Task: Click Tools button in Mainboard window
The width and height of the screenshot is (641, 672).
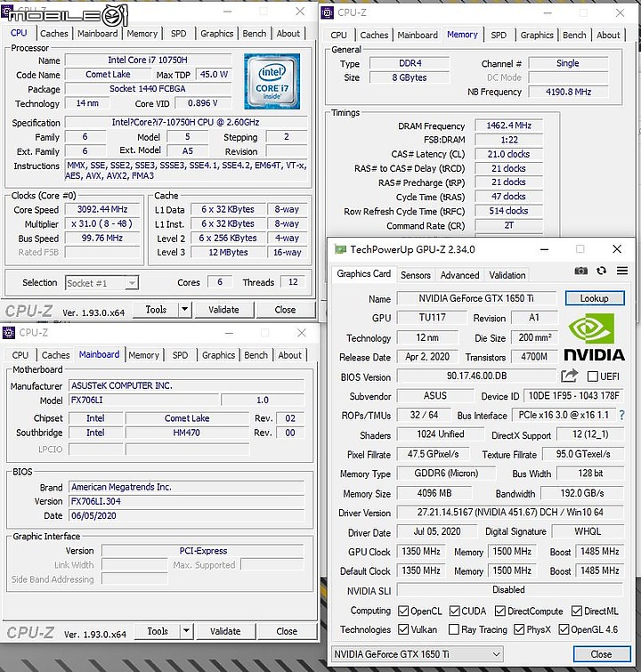Action: point(158,631)
